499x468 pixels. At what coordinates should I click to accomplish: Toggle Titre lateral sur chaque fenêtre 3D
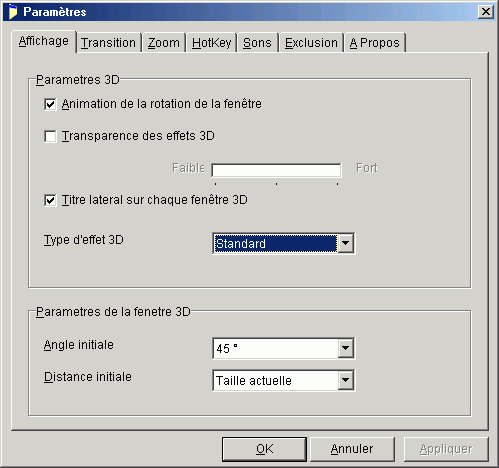[50, 200]
